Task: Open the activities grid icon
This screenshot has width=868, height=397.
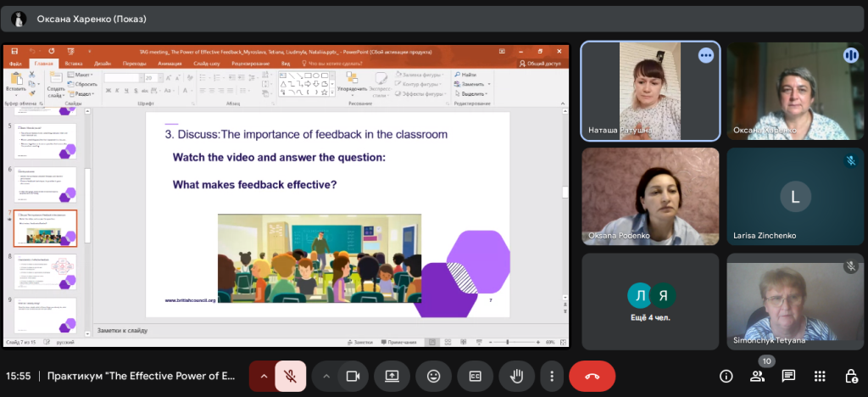Action: click(x=820, y=376)
